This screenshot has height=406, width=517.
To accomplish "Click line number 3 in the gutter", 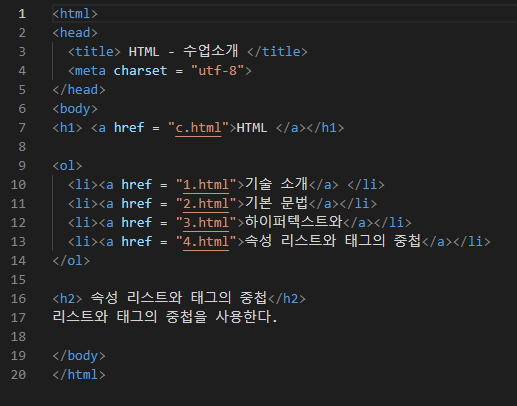I will point(22,52).
